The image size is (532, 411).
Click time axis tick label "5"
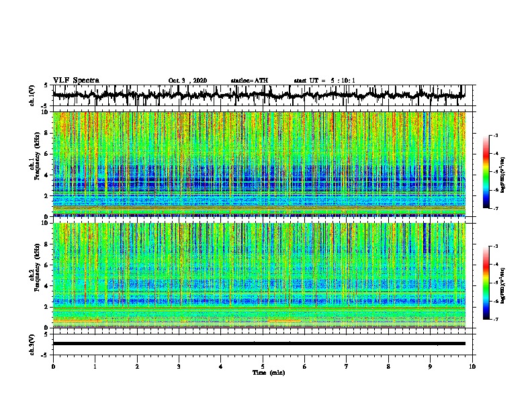click(263, 367)
